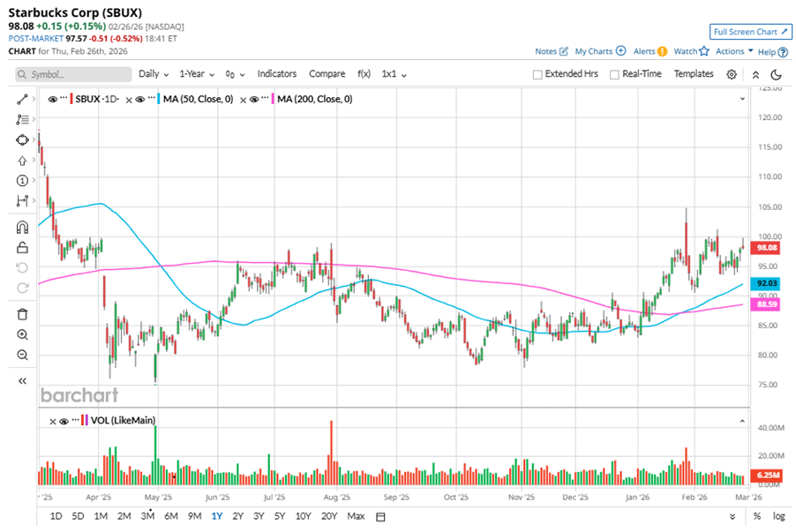Collapse the indicator legend chevron

[742, 99]
